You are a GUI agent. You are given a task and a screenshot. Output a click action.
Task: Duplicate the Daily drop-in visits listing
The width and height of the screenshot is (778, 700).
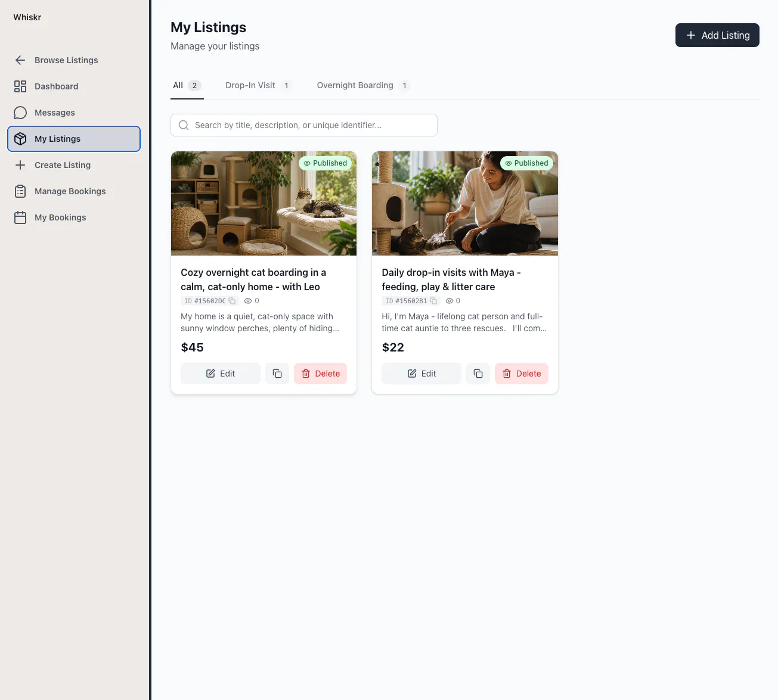click(478, 374)
